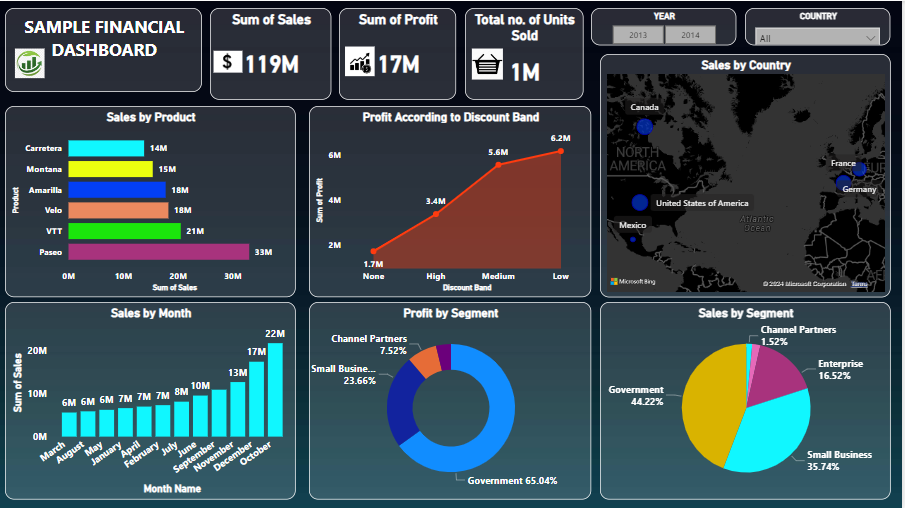Screen dimensions: 905x508
Task: Select the United States of America map bubble
Action: click(639, 203)
